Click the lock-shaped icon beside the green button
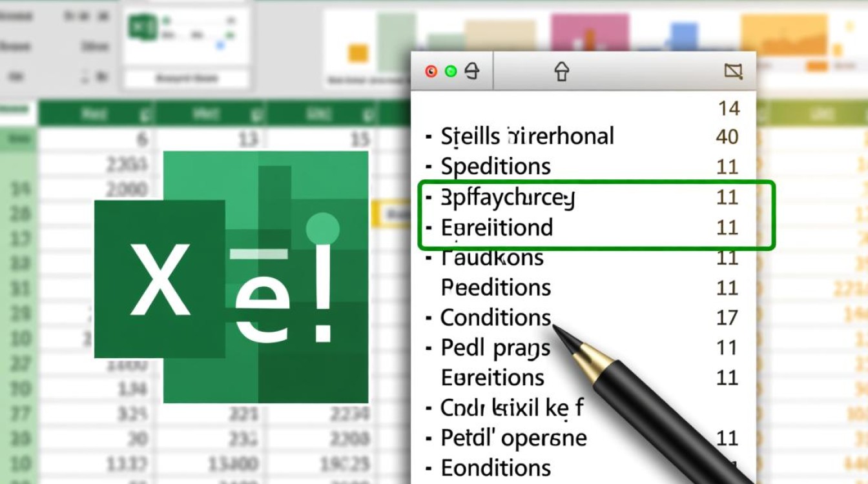This screenshot has width=868, height=484. click(x=472, y=71)
